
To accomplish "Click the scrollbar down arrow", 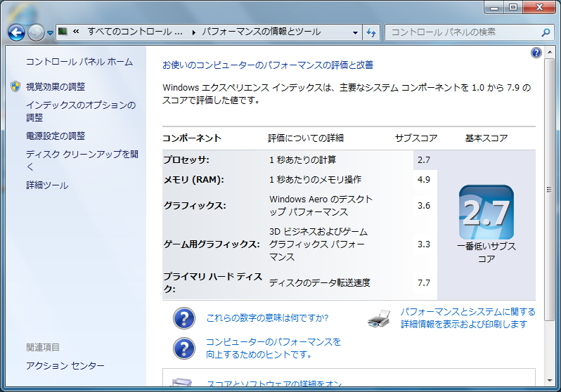I will click(x=549, y=381).
